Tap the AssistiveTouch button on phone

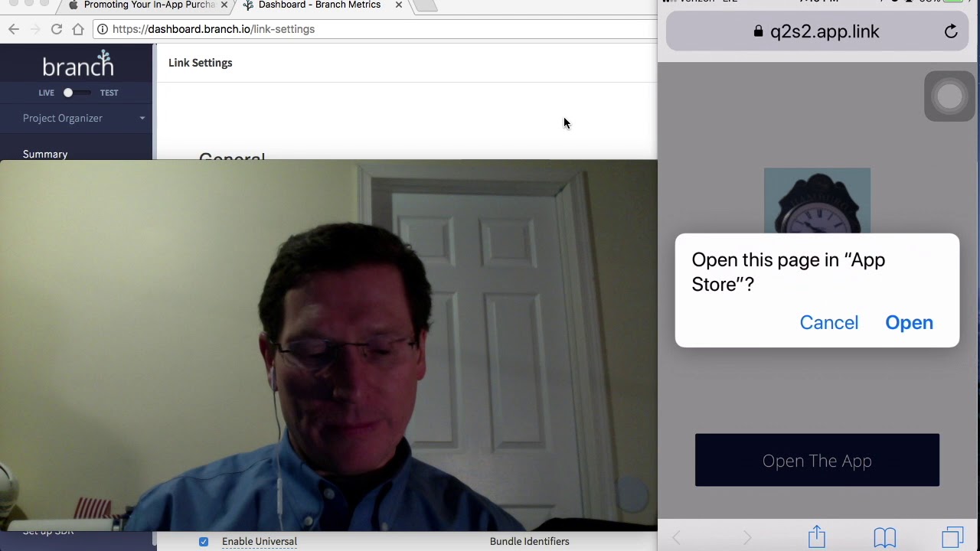click(x=949, y=96)
